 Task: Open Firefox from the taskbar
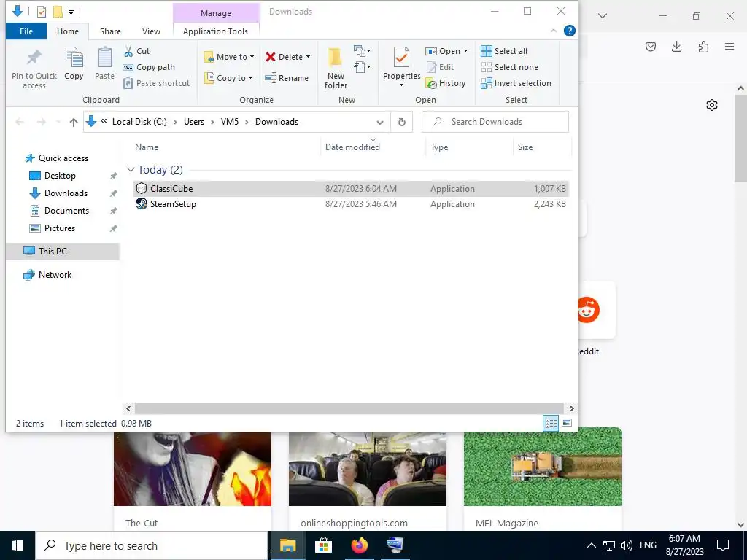coord(359,545)
